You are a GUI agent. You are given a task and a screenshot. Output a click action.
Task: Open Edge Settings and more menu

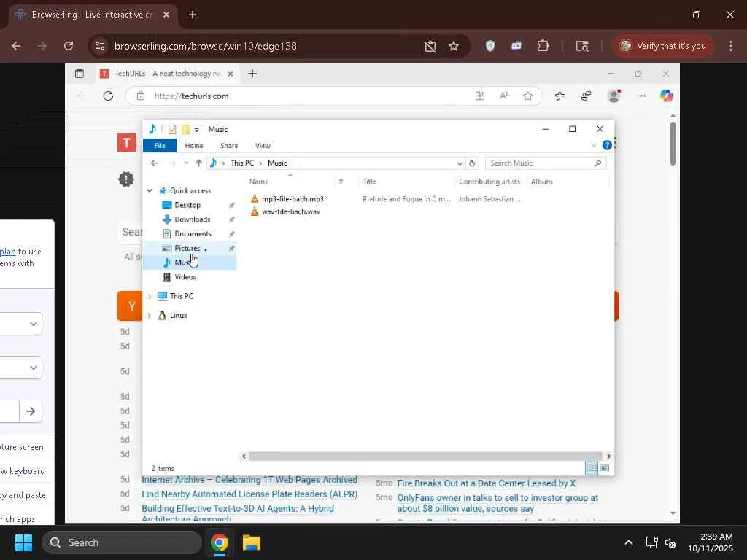click(641, 96)
